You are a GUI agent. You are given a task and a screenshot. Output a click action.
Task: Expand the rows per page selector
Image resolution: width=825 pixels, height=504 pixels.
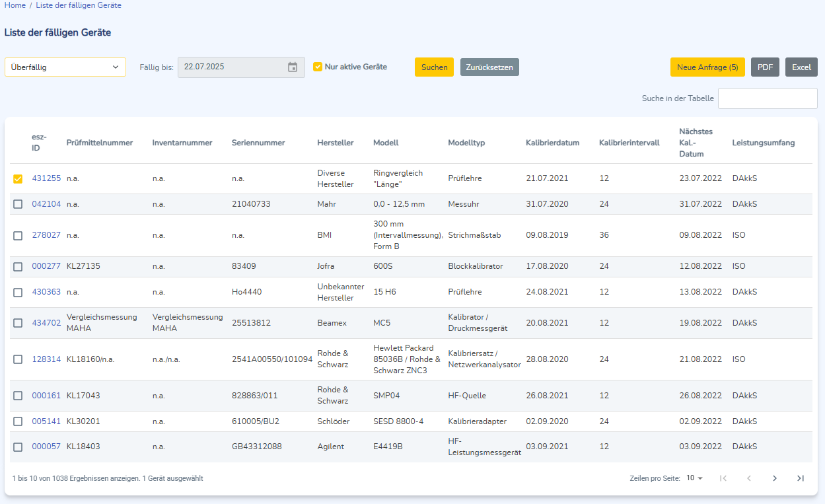point(694,478)
